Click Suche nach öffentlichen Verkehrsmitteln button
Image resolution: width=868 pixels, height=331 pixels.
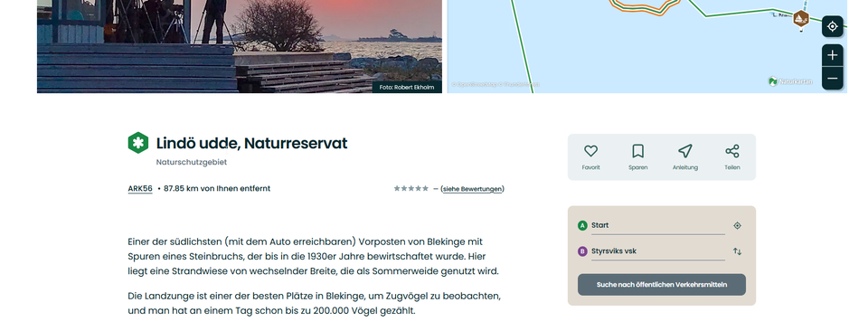click(662, 285)
